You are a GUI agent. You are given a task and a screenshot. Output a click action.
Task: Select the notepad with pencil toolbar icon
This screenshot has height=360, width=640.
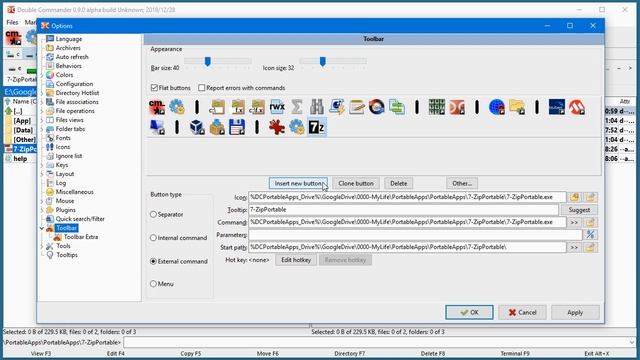[x=357, y=107]
